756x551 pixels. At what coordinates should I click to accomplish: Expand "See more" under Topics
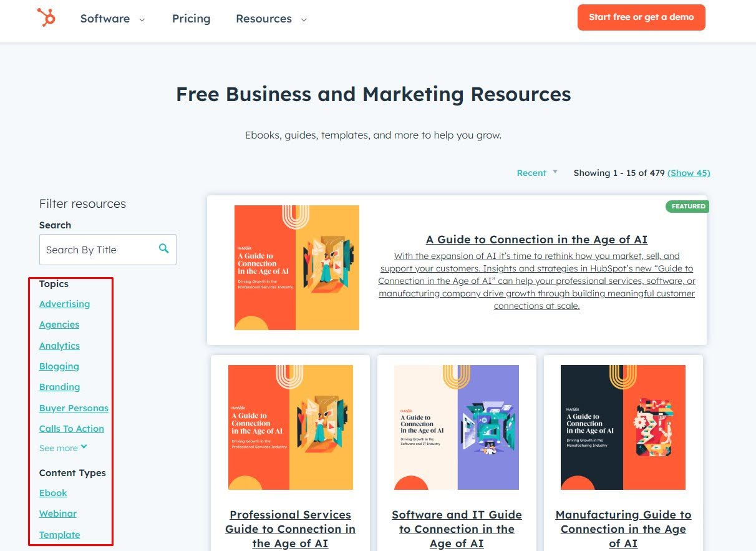click(63, 447)
